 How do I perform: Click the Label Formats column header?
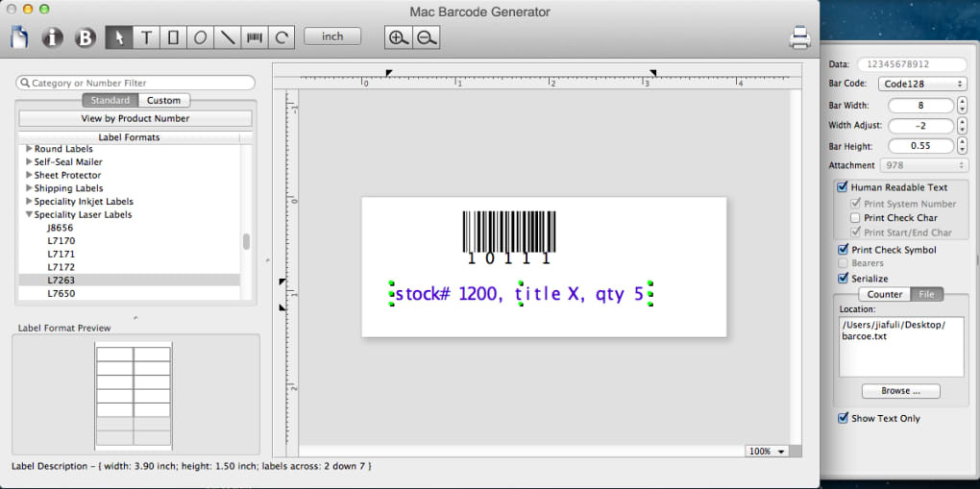pyautogui.click(x=129, y=137)
